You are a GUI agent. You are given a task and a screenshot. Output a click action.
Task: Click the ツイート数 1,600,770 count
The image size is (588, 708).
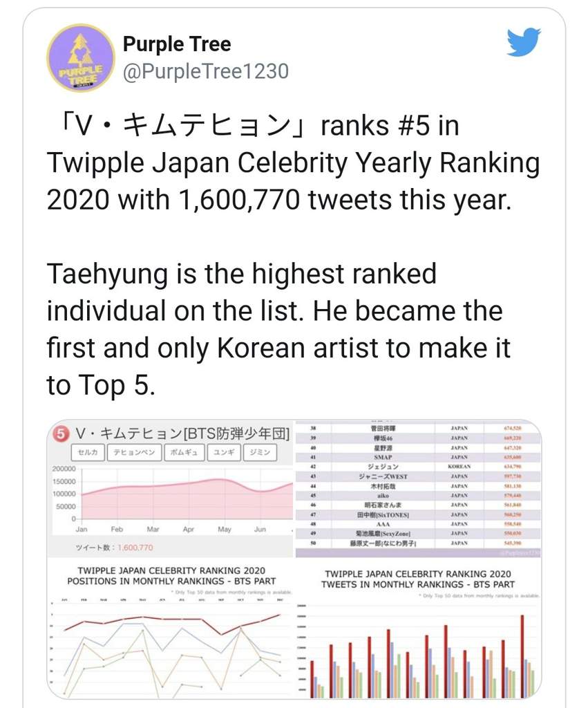[x=115, y=548]
